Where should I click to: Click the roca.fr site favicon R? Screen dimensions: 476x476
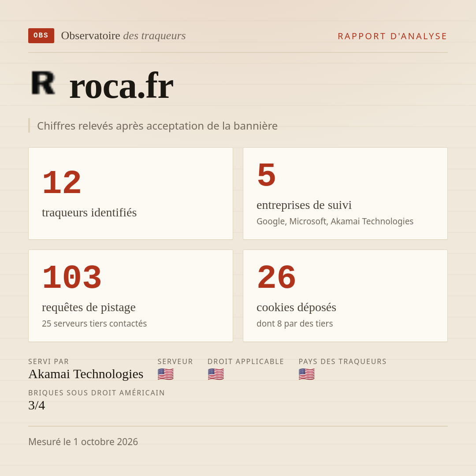click(43, 83)
